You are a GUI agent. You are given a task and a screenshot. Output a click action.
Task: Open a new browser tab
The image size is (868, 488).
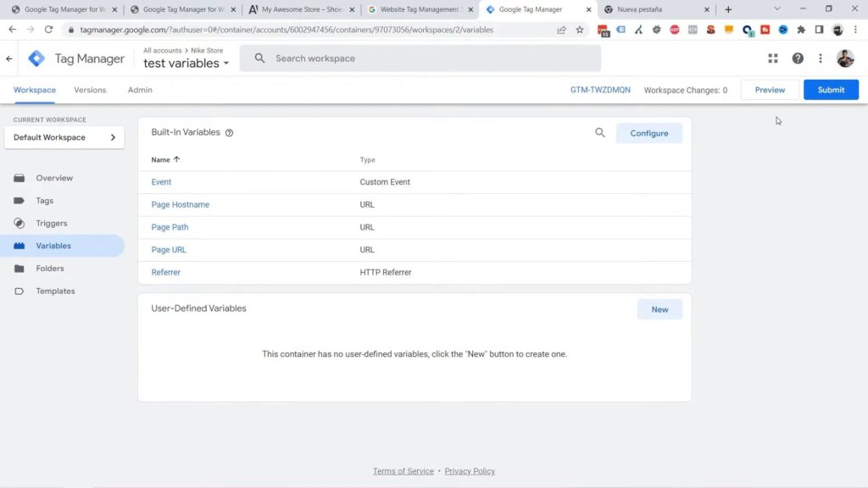point(728,9)
